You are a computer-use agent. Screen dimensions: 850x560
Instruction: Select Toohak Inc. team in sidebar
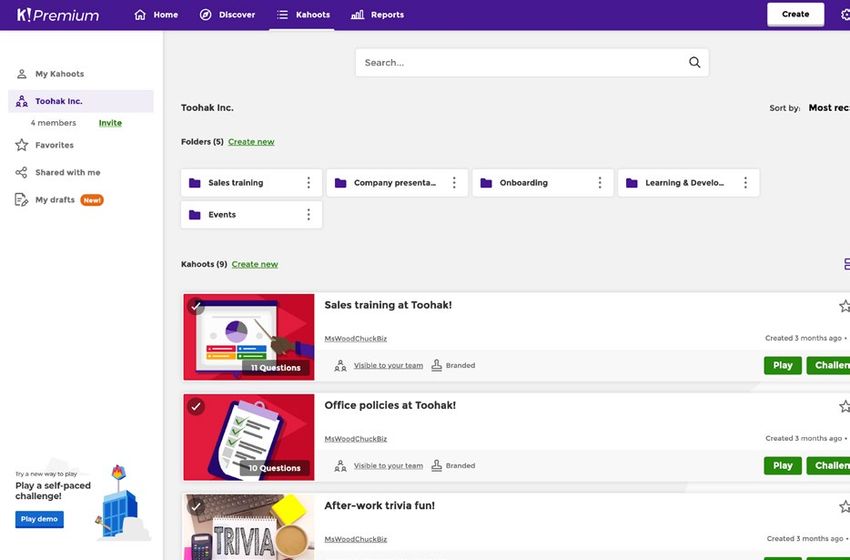coord(81,101)
